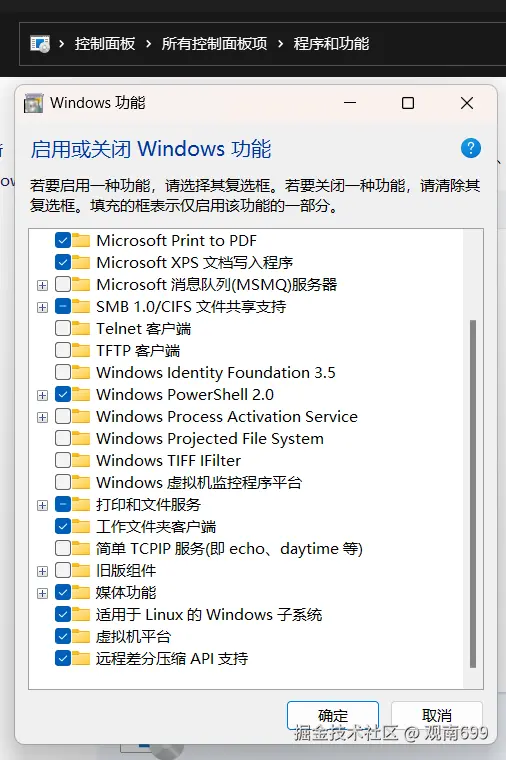Expand the SMB 1.0/CIFS 文件共享支持 node

tap(43, 307)
